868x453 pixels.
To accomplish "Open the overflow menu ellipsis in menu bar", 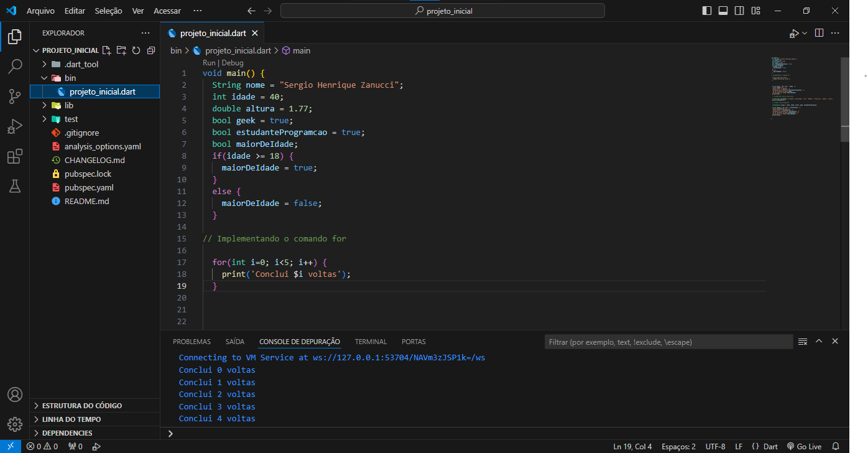I will (x=198, y=11).
